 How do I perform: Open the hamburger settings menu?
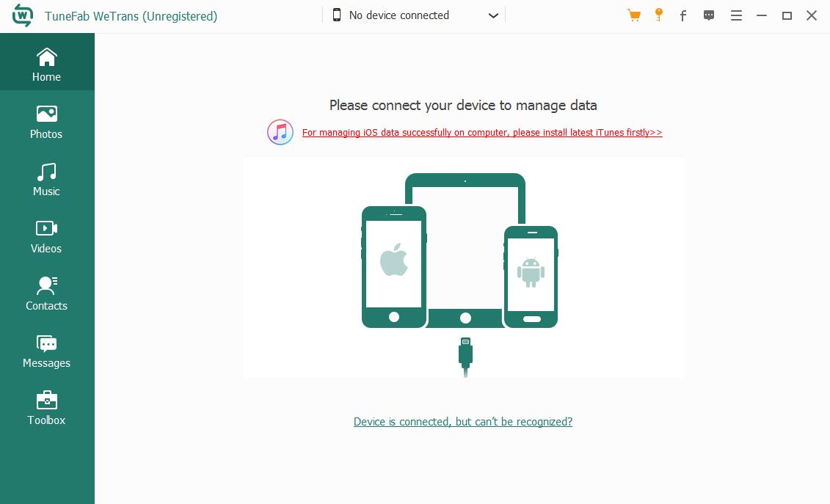click(736, 15)
